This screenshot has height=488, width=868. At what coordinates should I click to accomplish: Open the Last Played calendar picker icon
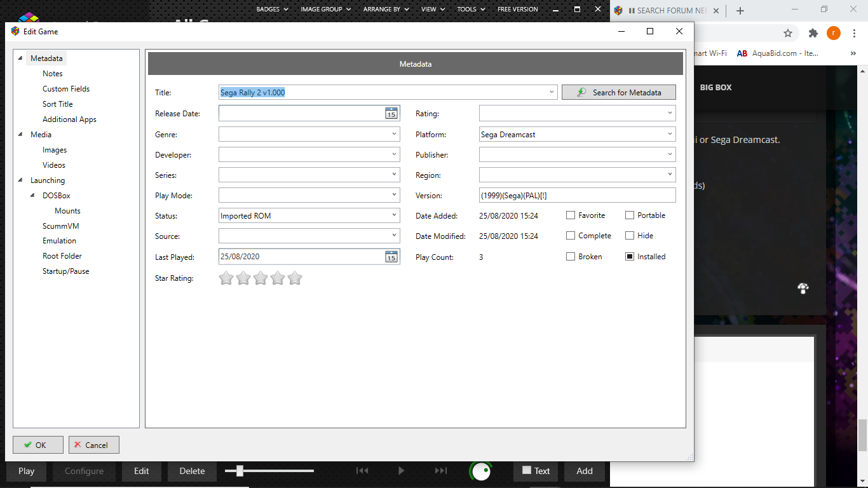(x=391, y=257)
